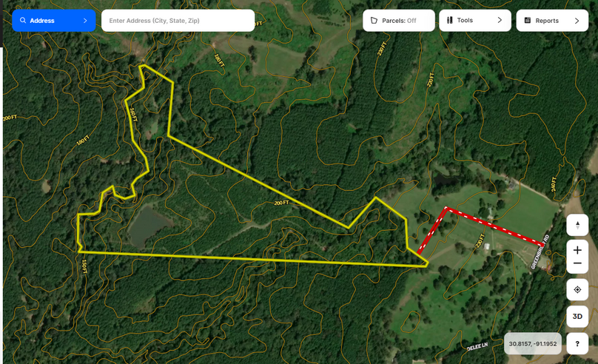Click the coordinates readout 30.8157, -91.1952
598x364 pixels.
tap(532, 344)
